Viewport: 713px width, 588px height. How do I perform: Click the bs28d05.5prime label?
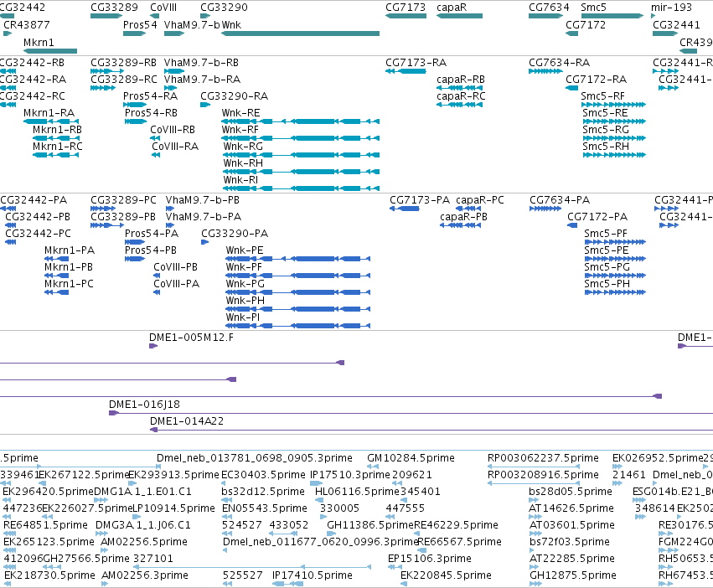pos(571,492)
